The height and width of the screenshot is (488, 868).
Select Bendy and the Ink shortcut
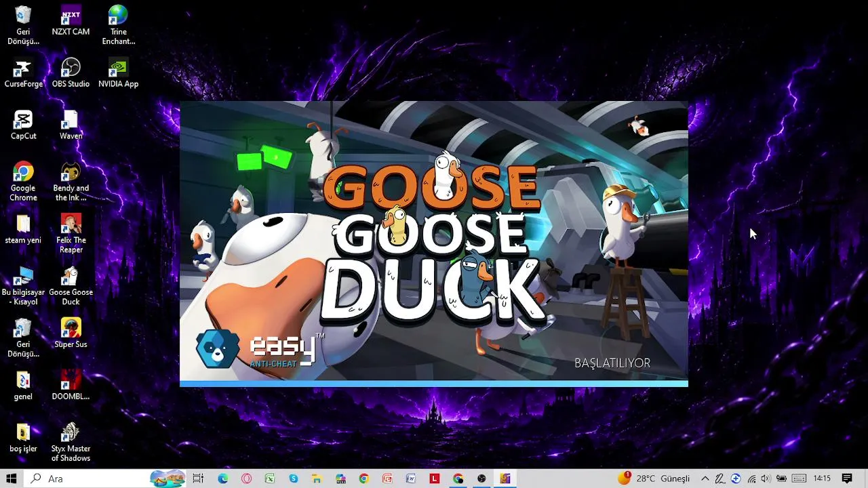point(71,182)
